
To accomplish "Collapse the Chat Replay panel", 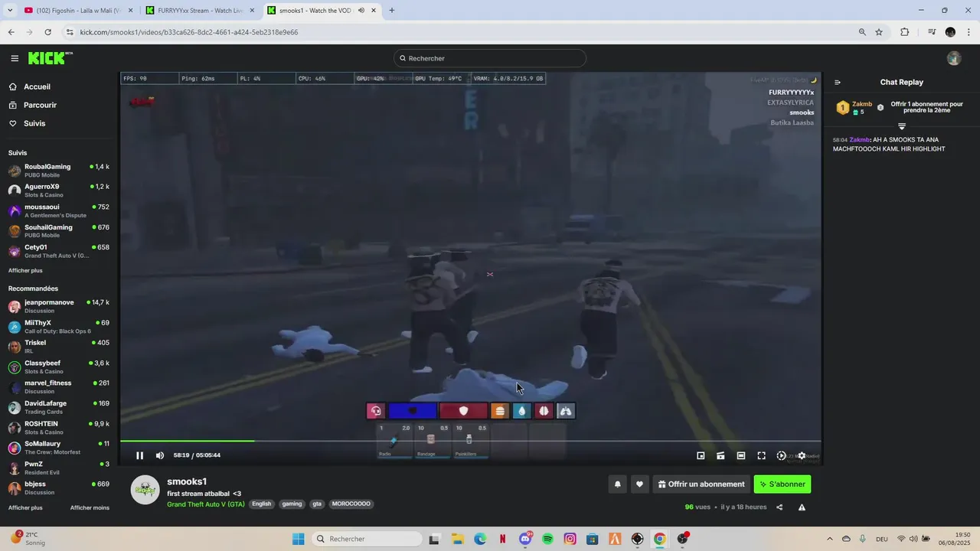I will pos(838,82).
